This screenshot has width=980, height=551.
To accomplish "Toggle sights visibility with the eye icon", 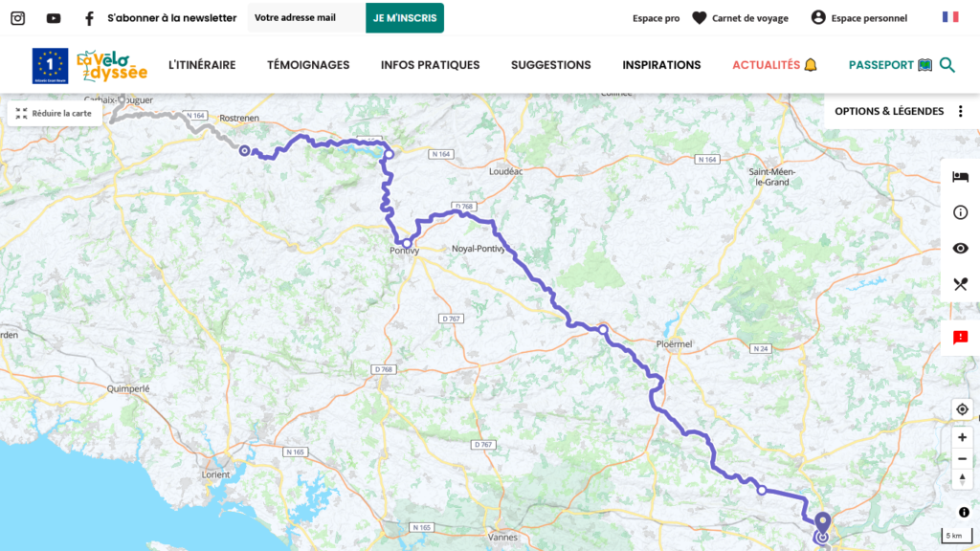I will point(961,249).
